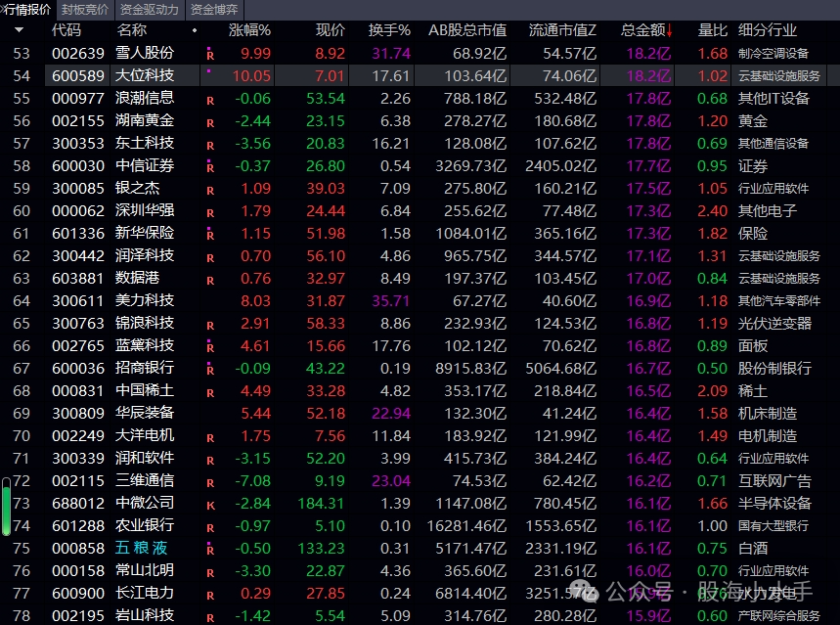Click the R flag icon of 润和软件
This screenshot has width=840, height=625.
point(210,461)
